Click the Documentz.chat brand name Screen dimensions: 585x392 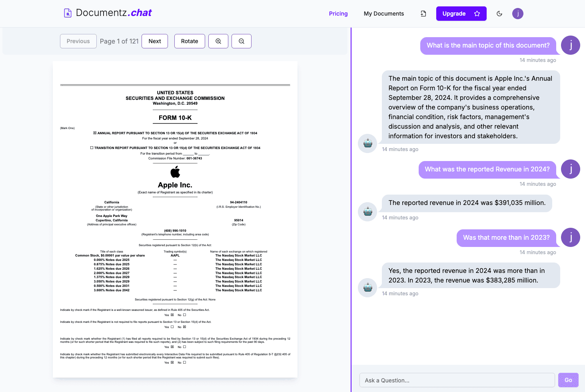[x=114, y=13]
